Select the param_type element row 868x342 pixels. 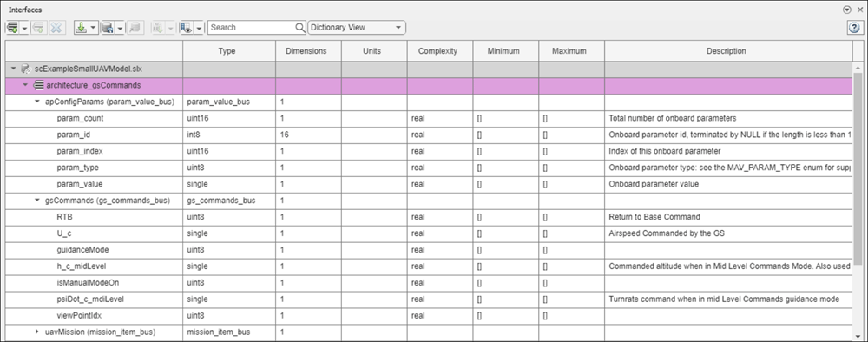429,168
